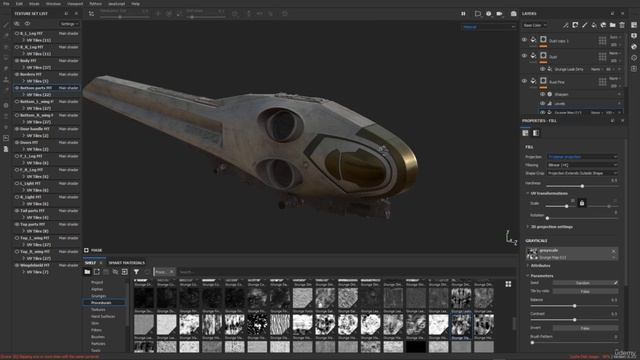Toggle visibility radio for Doors texture set
Viewport: 640px width, 360px height.
tap(17, 142)
